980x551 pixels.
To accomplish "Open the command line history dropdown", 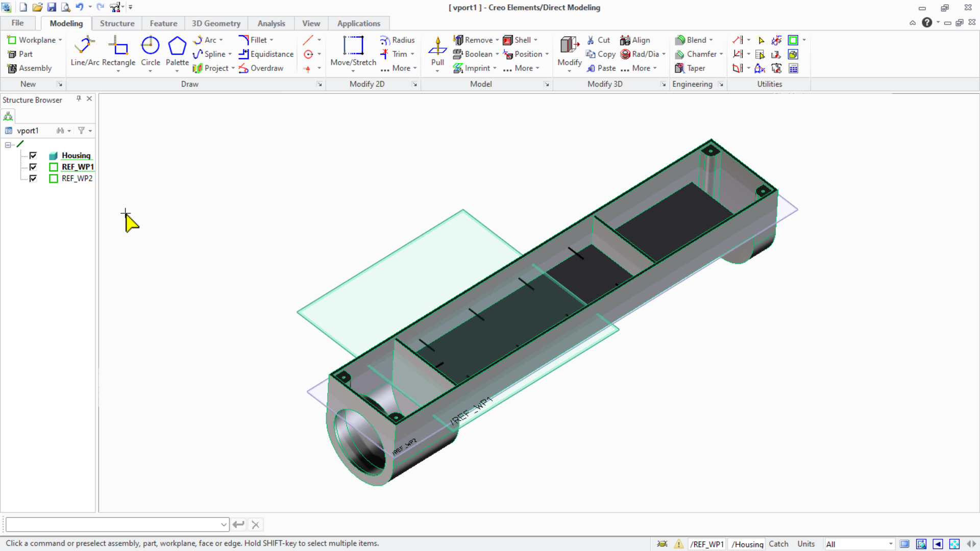I will [x=224, y=524].
